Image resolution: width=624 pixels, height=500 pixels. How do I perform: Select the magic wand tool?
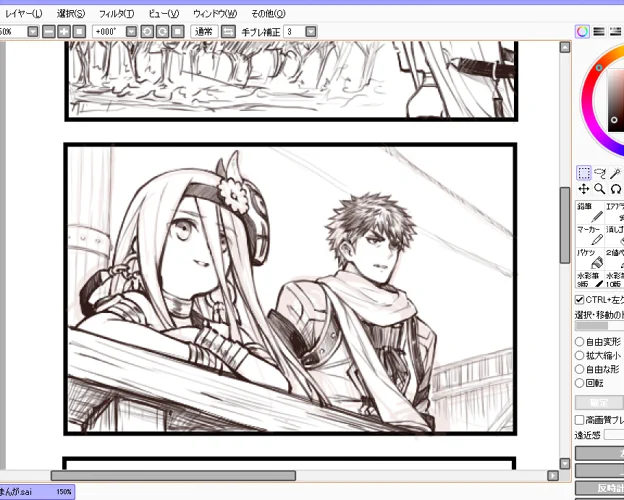(x=616, y=173)
